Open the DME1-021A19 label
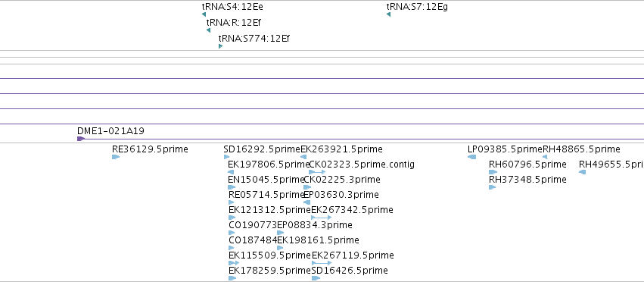The image size is (644, 282). coord(111,131)
